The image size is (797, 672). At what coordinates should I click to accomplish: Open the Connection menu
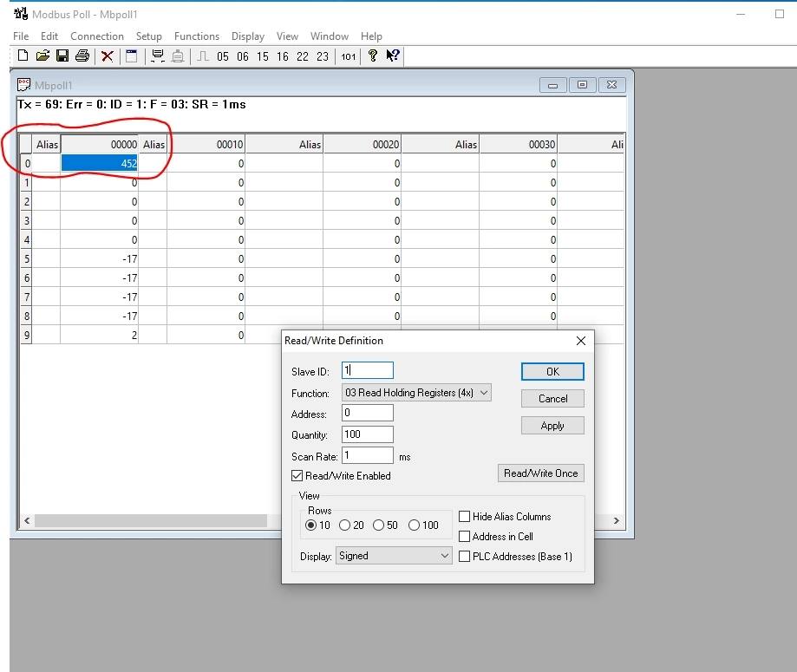(97, 36)
